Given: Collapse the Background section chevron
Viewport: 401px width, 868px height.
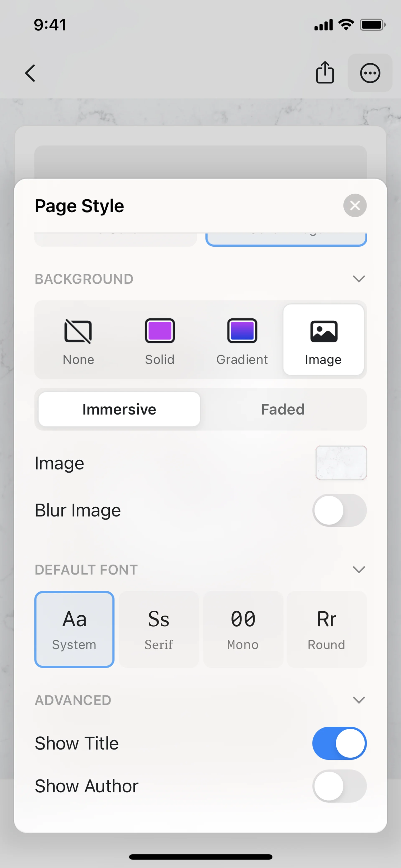Looking at the screenshot, I should pos(359,279).
